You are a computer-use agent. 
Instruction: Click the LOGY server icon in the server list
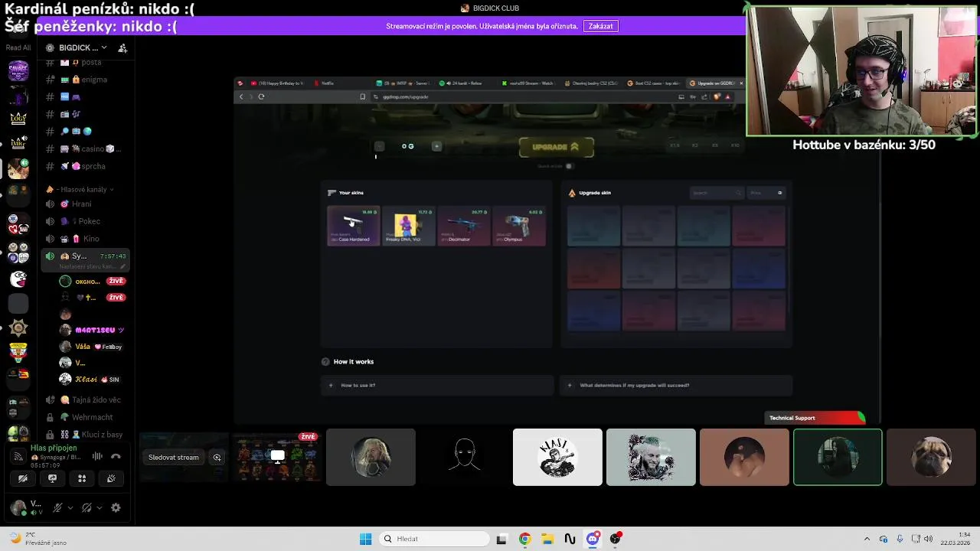point(18,119)
